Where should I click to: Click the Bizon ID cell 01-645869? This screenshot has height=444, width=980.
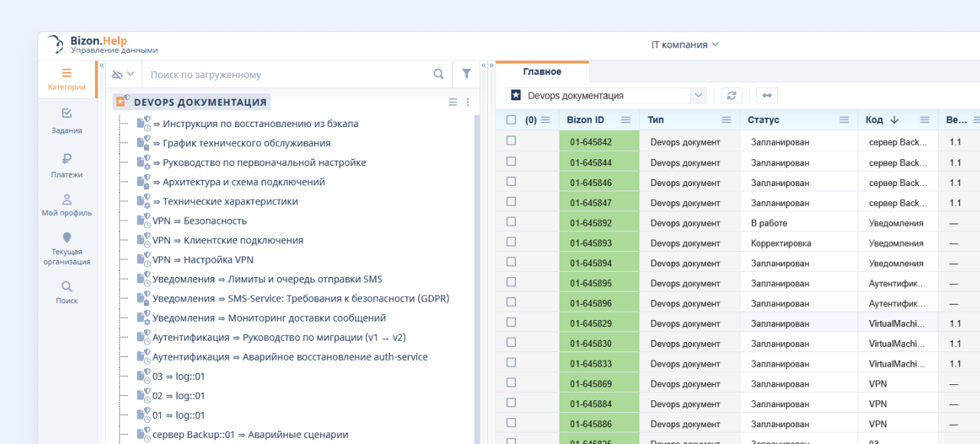pyautogui.click(x=599, y=384)
